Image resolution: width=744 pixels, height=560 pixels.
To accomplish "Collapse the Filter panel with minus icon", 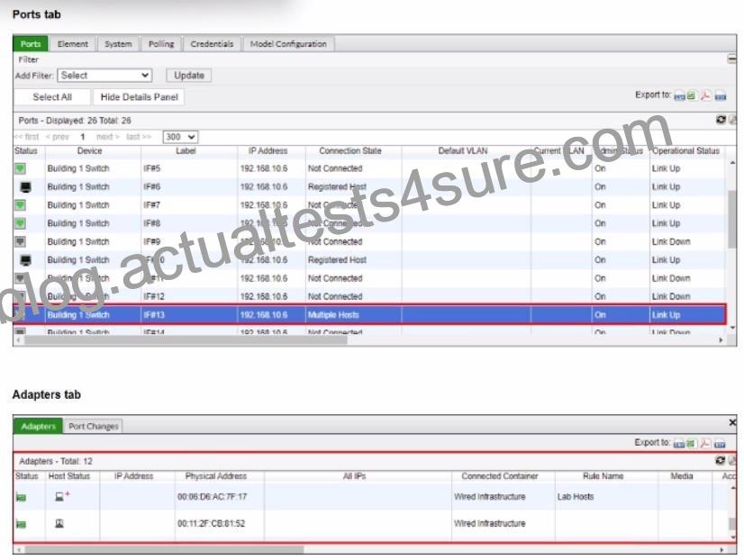I will [731, 59].
